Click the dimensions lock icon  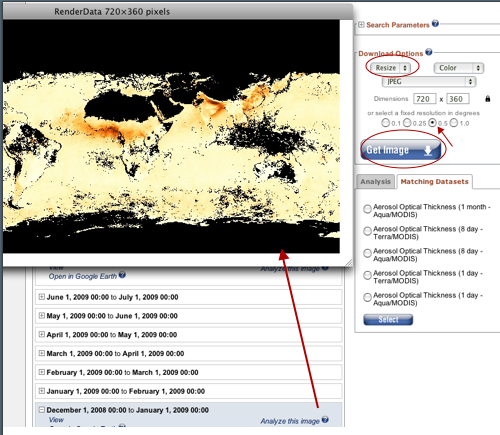pos(488,99)
